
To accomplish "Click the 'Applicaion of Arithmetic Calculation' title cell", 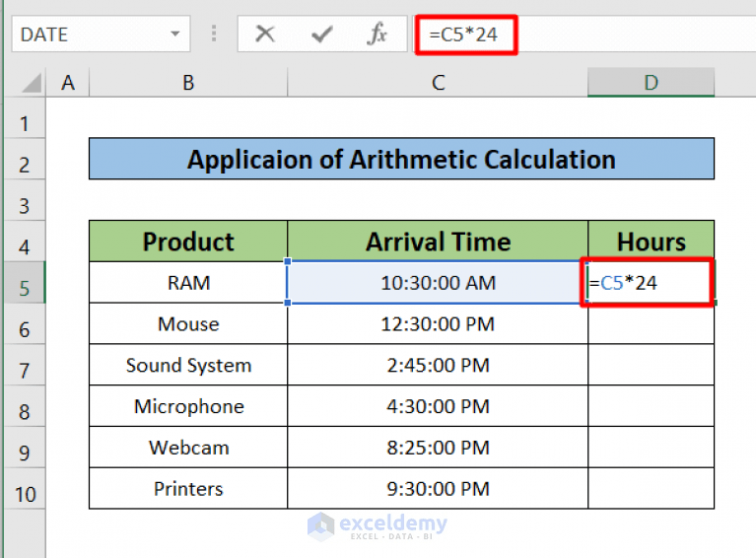I will point(401,159).
